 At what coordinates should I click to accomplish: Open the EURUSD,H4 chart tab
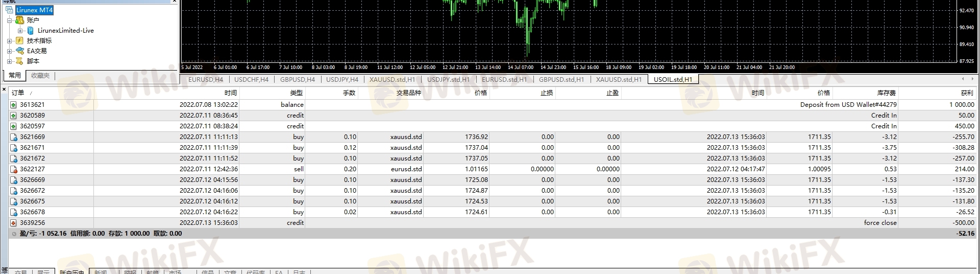tap(205, 79)
